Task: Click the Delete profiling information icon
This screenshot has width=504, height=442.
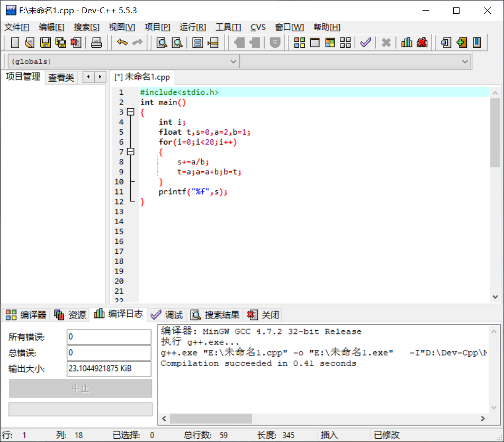Action: coord(422,42)
